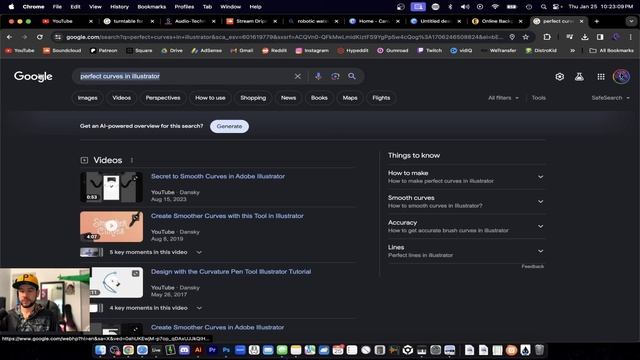Filter results by Images
The width and height of the screenshot is (640, 360).
(x=87, y=98)
